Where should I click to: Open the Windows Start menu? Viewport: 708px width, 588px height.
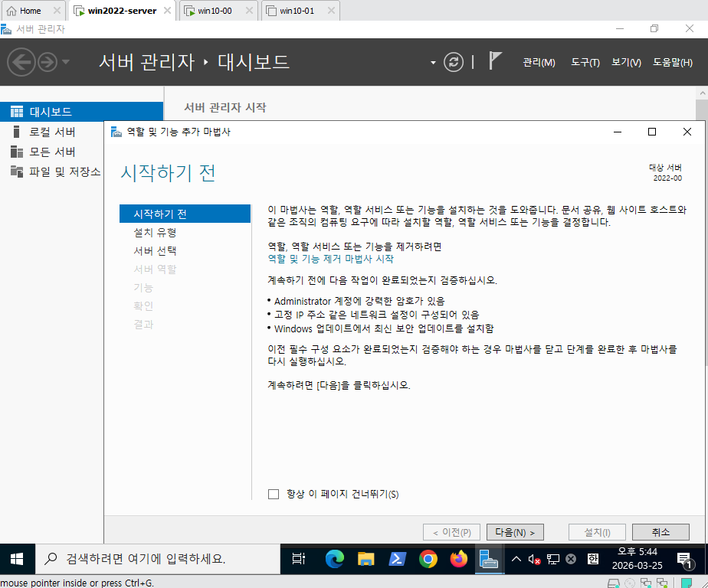point(17,559)
